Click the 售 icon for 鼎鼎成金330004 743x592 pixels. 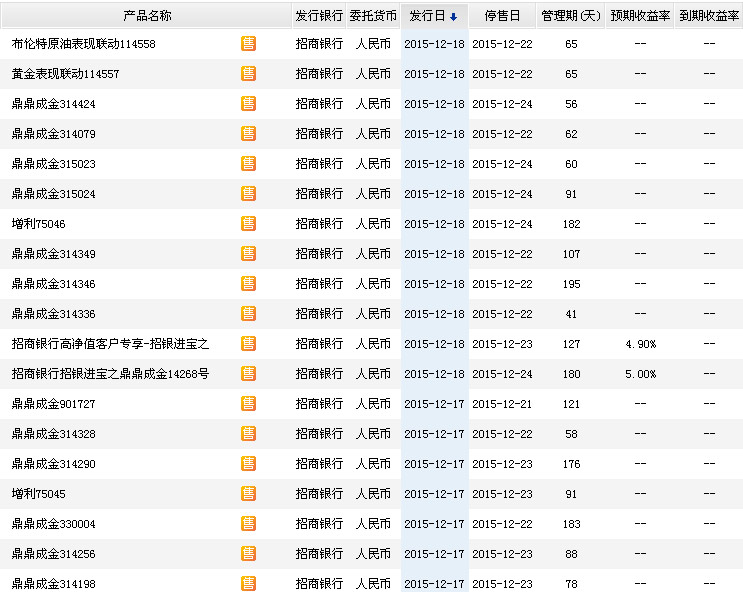tap(248, 524)
